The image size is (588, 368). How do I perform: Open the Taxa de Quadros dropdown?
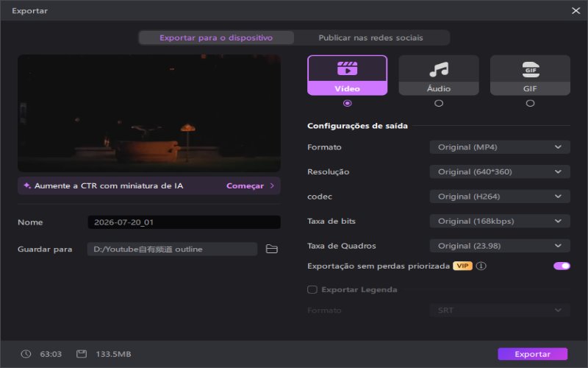point(500,246)
